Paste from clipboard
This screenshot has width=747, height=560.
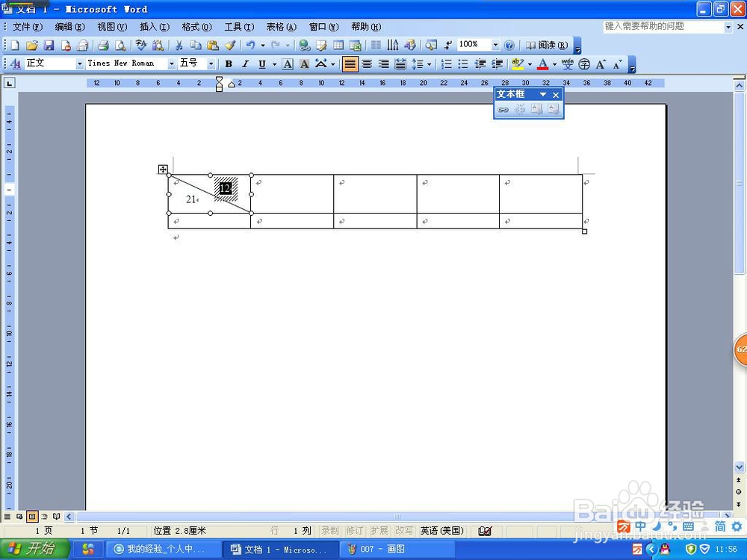[213, 46]
